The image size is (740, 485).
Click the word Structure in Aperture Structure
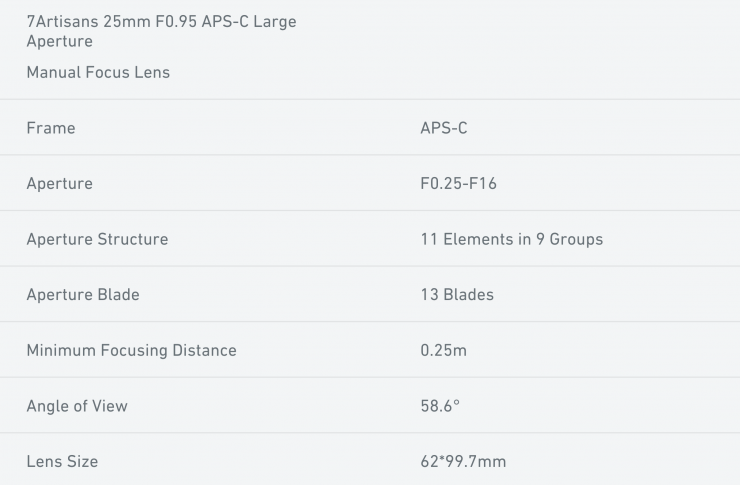tap(133, 239)
